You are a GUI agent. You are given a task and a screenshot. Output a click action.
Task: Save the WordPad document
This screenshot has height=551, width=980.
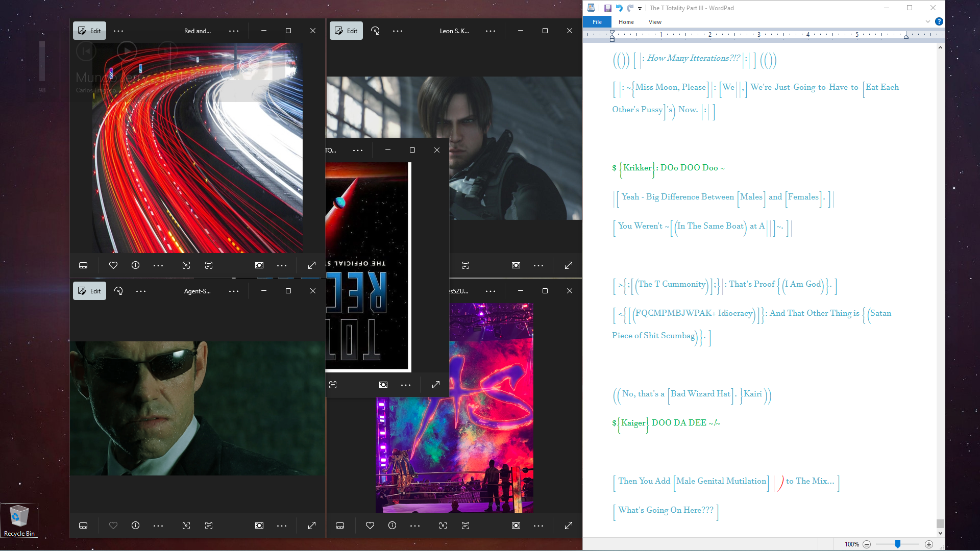coord(608,8)
